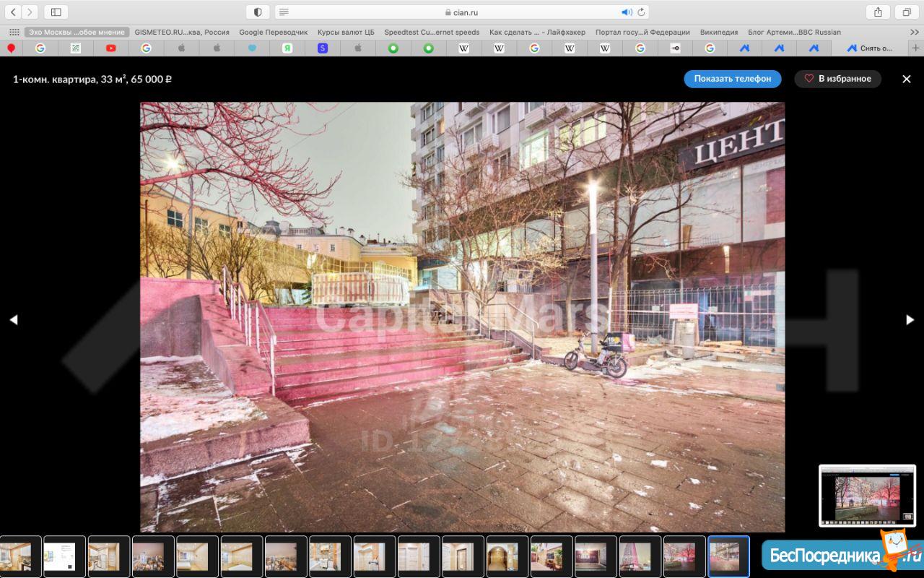Mute audio via speaker icon in address bar
This screenshot has width=924, height=578.
coord(626,12)
